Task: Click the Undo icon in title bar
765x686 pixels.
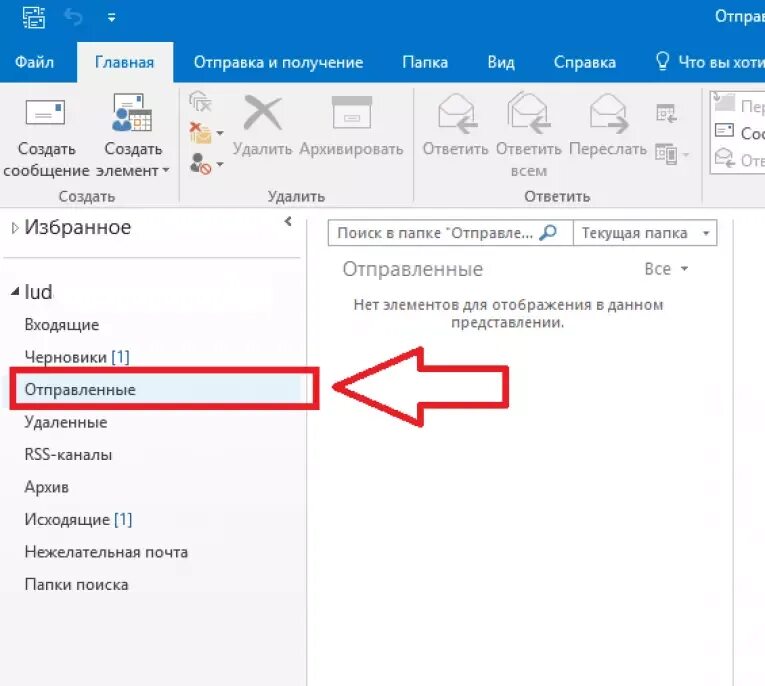Action: point(73,18)
